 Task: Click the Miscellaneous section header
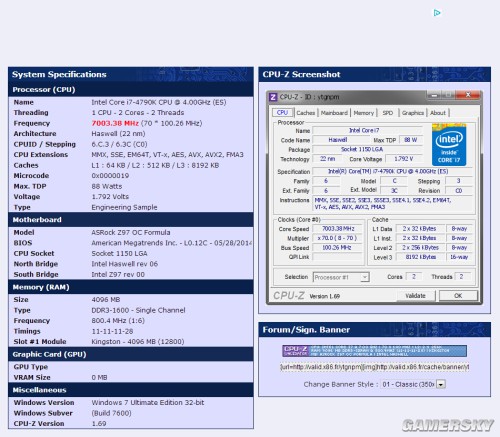coord(131,390)
